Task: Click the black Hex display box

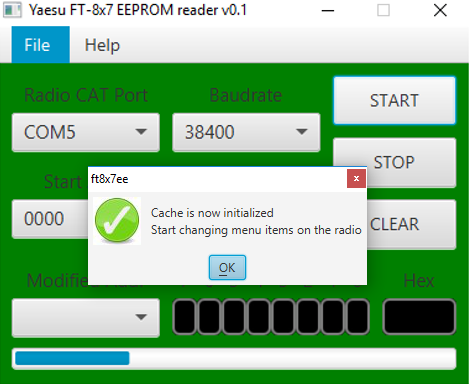Action: (x=419, y=317)
